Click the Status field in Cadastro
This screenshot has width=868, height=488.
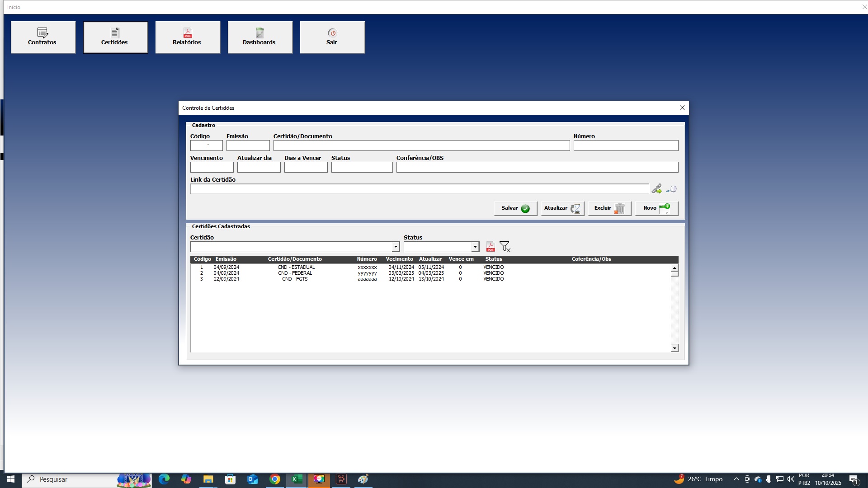click(x=362, y=167)
